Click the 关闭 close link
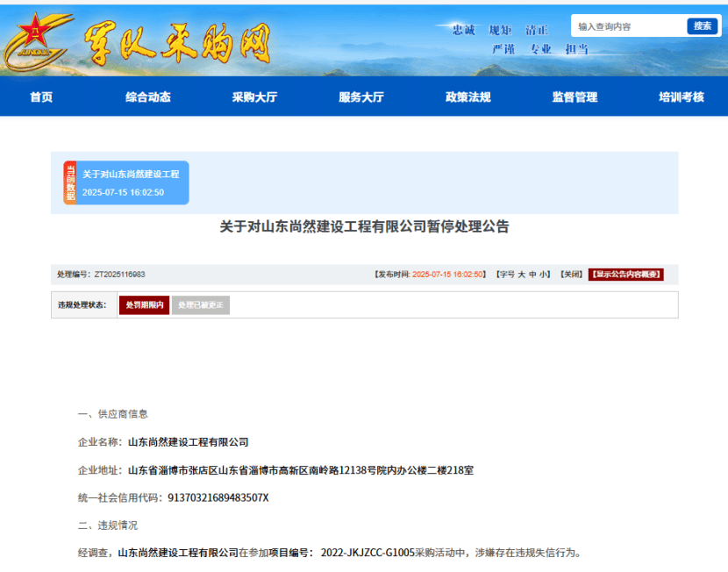Image resolution: width=728 pixels, height=572 pixels. [572, 275]
